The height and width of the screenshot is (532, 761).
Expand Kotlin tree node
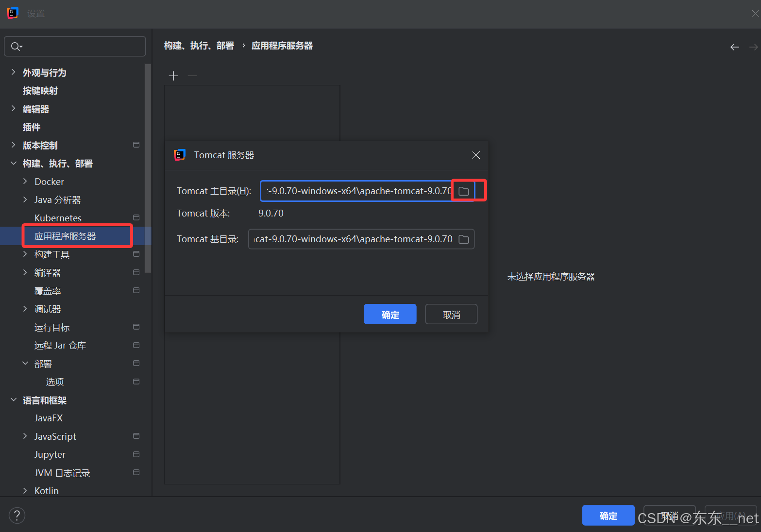click(25, 491)
